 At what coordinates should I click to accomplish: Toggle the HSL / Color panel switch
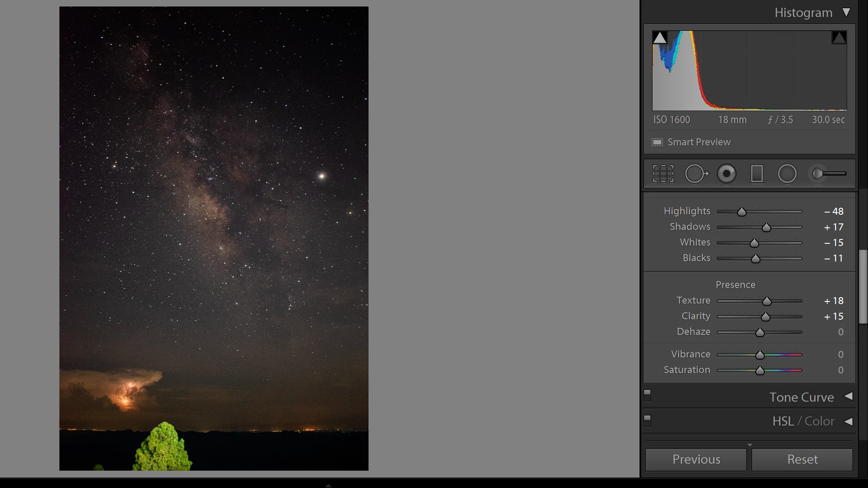(647, 420)
